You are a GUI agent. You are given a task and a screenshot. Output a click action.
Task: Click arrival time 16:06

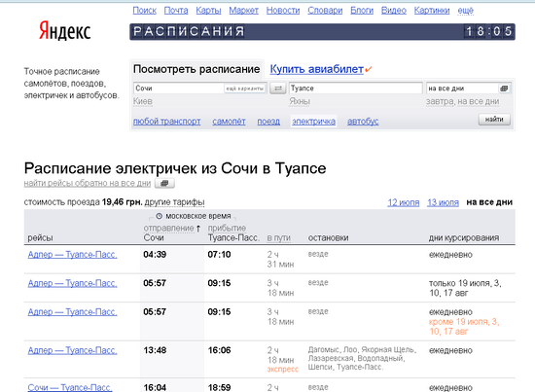[219, 350]
